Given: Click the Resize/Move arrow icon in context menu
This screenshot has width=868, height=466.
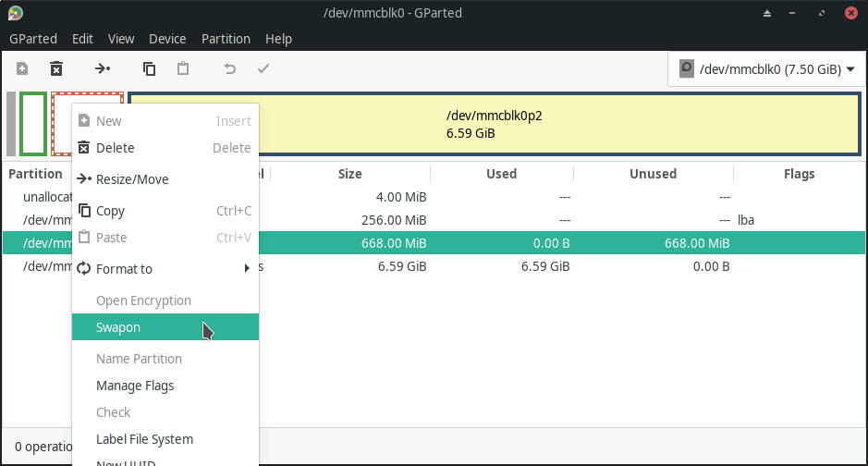Looking at the screenshot, I should coord(84,178).
